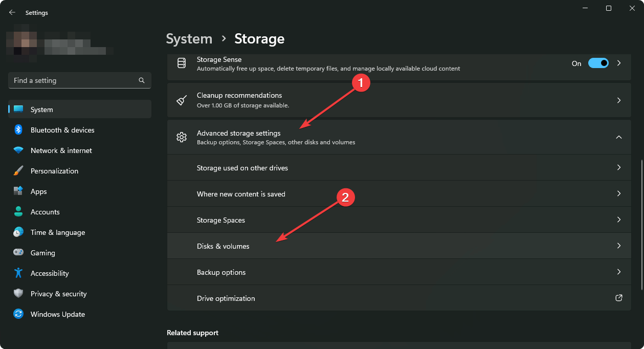Screen dimensions: 644x349
Task: Open Windows Update settings
Action: point(80,314)
